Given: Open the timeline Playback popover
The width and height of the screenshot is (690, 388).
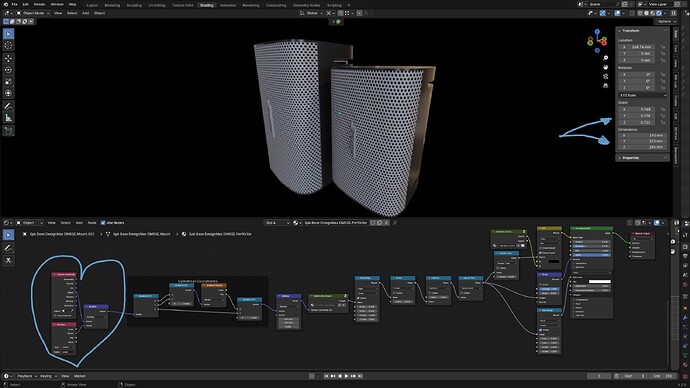Looking at the screenshot, I should (26, 376).
